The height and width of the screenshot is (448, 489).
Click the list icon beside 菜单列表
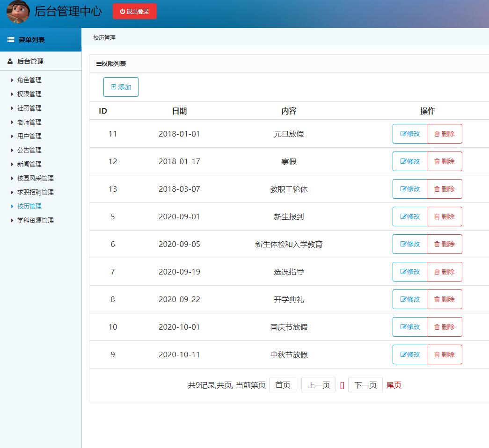[x=11, y=40]
